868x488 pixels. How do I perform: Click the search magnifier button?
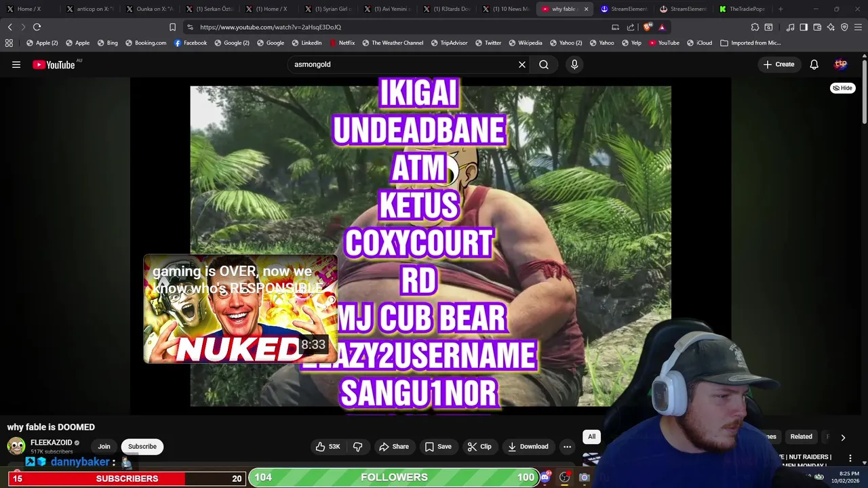[x=544, y=64]
